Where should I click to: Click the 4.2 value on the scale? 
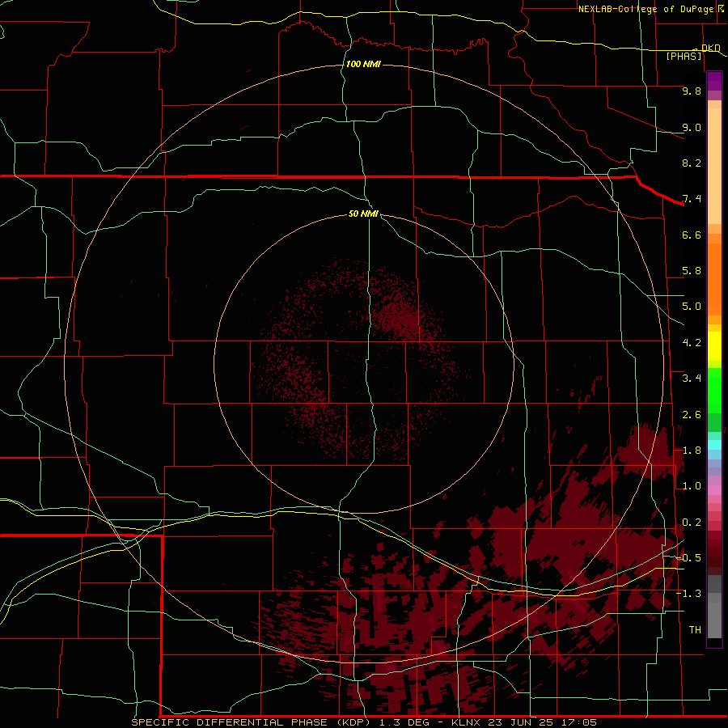tap(692, 343)
